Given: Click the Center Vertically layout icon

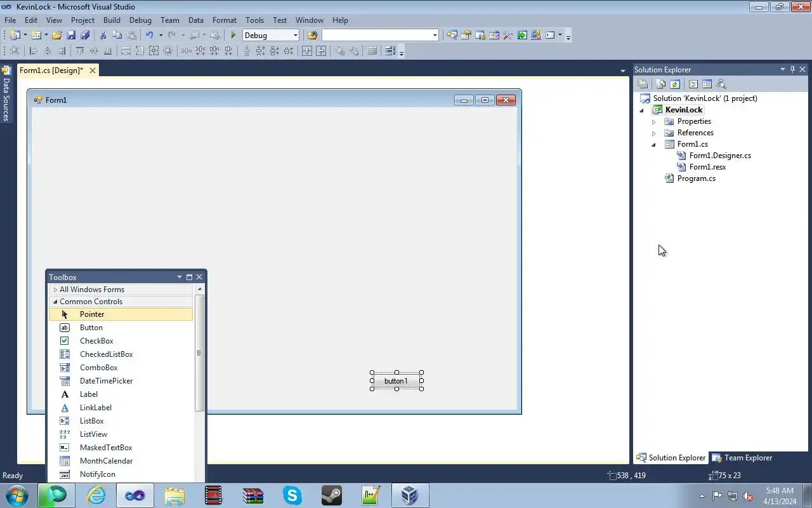Looking at the screenshot, I should pos(321,51).
